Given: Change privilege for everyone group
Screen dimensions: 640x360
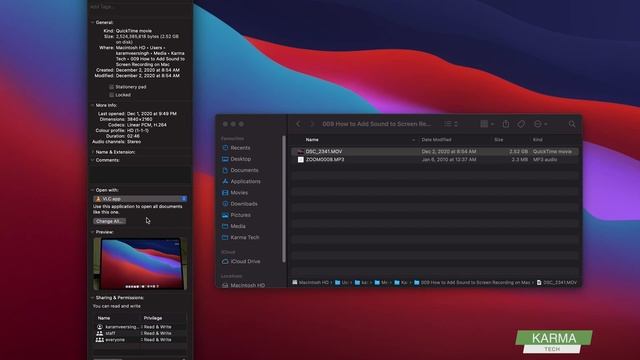Looking at the screenshot, I should 157,340.
